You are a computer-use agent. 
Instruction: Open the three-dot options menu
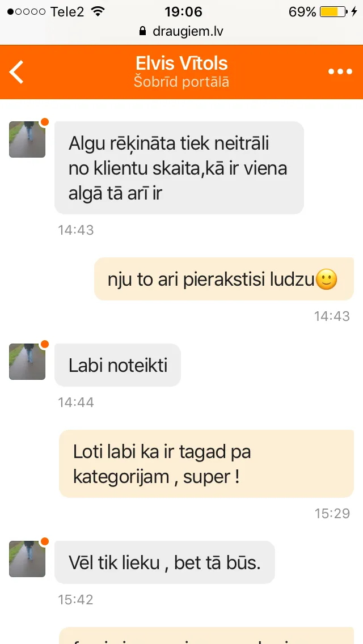340,71
